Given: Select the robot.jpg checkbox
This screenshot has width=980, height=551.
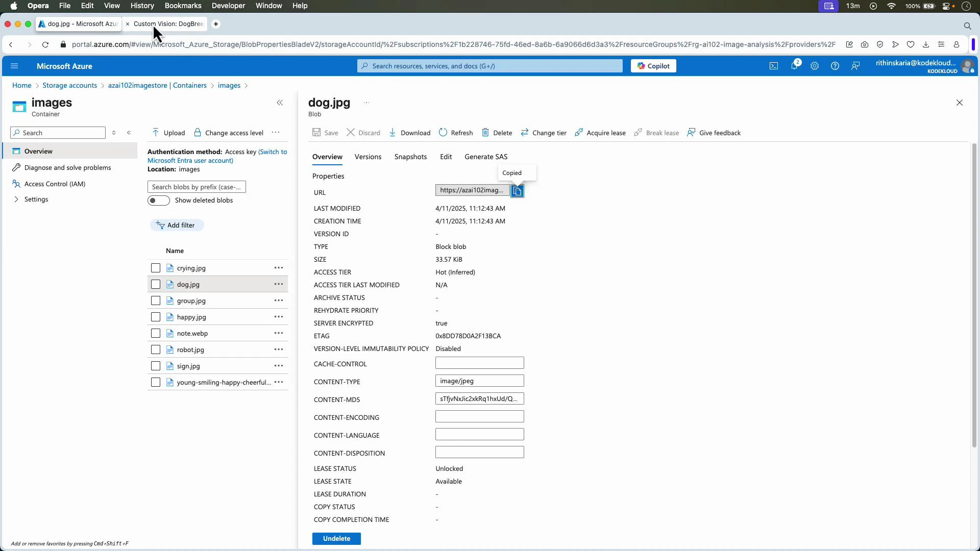Looking at the screenshot, I should 156,349.
